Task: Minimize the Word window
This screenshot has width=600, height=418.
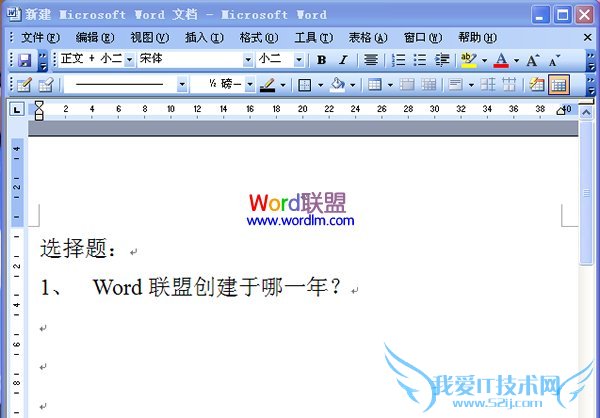Action: click(540, 15)
